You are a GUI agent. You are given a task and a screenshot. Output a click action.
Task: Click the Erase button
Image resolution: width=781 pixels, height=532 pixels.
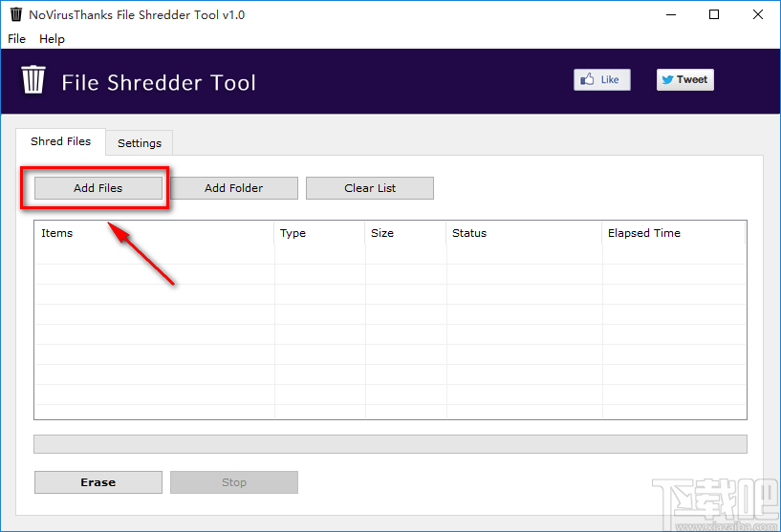coord(98,482)
